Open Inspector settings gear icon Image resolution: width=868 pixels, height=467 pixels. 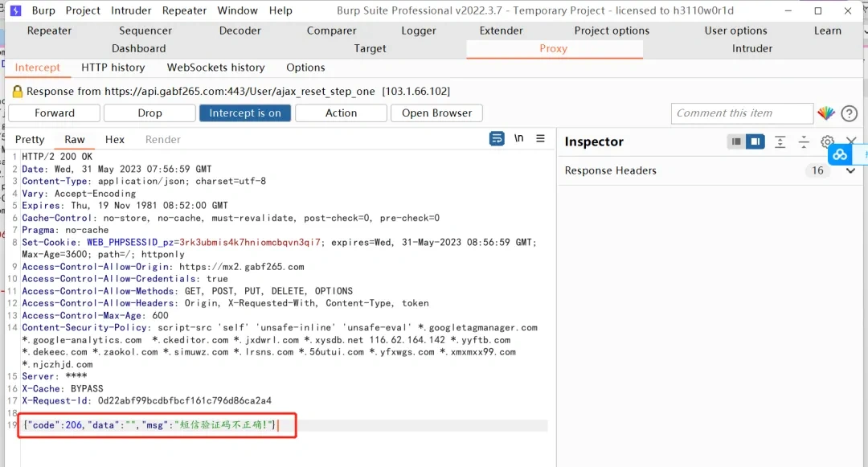tap(827, 141)
